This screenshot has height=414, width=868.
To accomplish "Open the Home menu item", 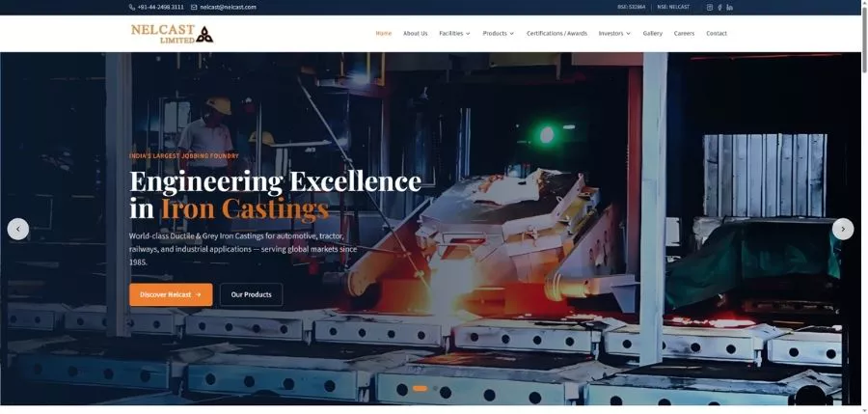I will pyautogui.click(x=384, y=33).
